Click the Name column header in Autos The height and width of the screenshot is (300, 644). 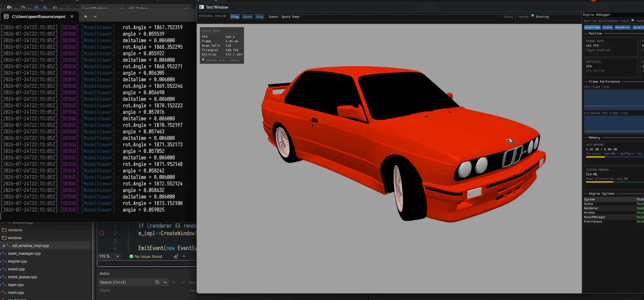tap(105, 290)
